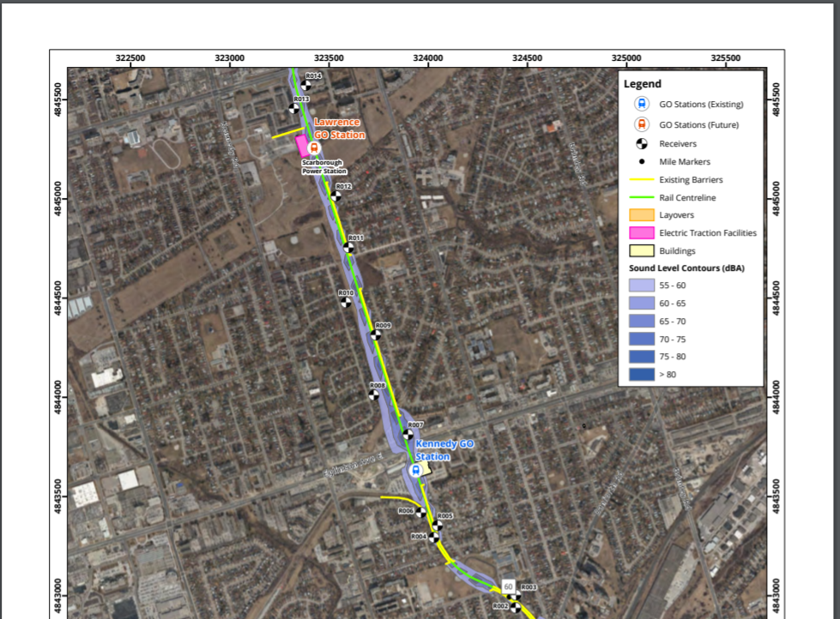Screen dimensions: 840x619
Task: Click receiver marker R006
Action: [x=420, y=512]
